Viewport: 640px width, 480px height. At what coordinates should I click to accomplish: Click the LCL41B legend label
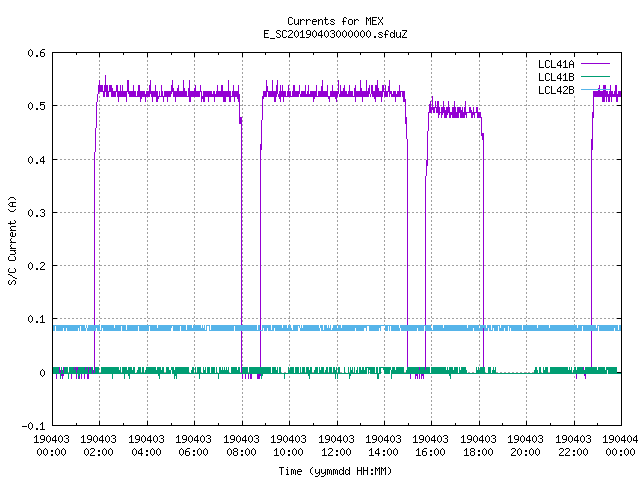(556, 77)
